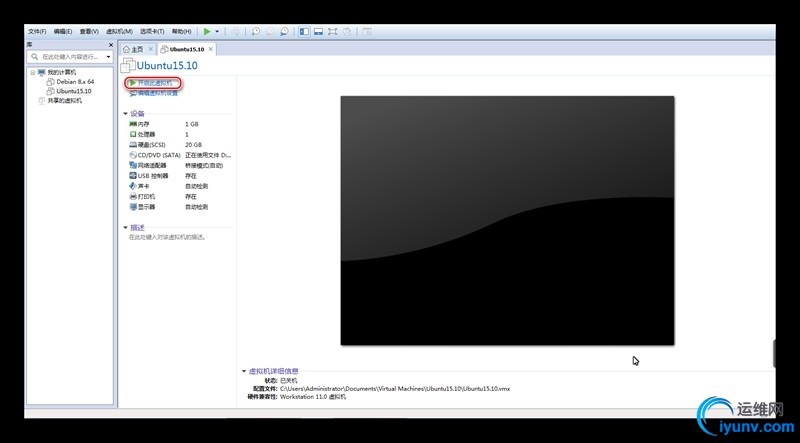This screenshot has width=800, height=443.
Task: Click the USB icon beside USB 控制器
Action: point(133,176)
